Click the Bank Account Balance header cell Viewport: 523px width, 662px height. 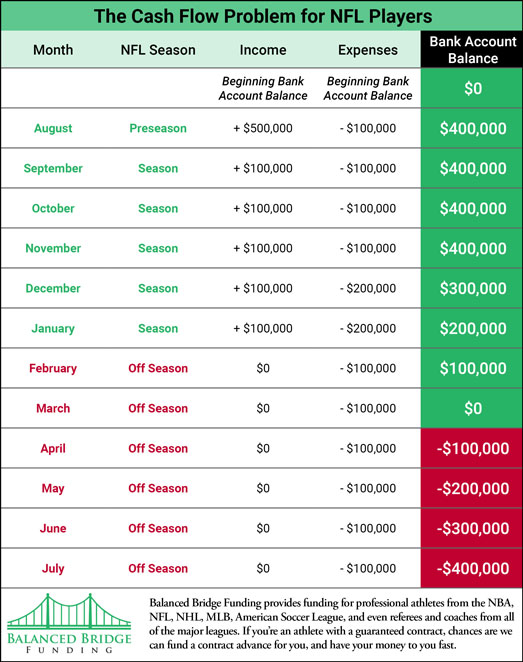(x=472, y=49)
